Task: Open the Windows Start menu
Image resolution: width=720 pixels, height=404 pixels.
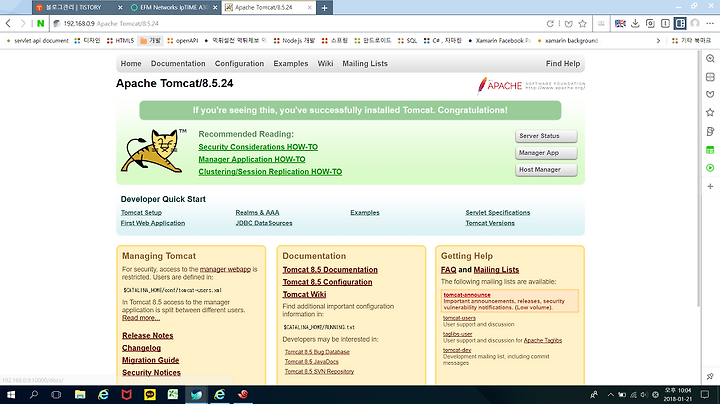Action: (x=11, y=395)
